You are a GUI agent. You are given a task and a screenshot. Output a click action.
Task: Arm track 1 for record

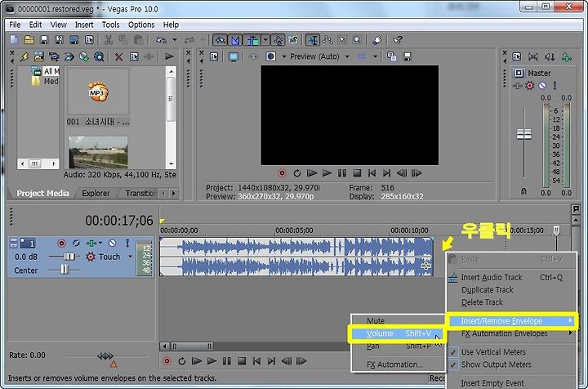pos(61,243)
